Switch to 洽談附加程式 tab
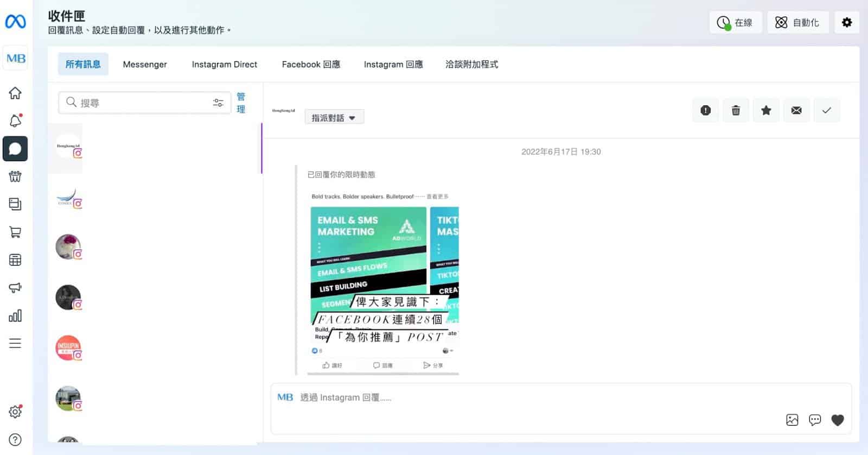This screenshot has height=455, width=868. 471,64
